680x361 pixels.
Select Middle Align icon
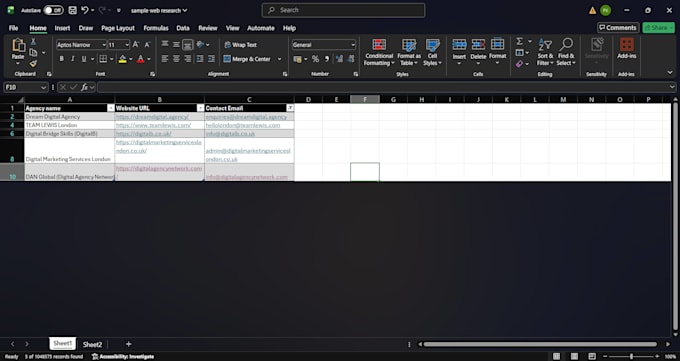coord(176,44)
